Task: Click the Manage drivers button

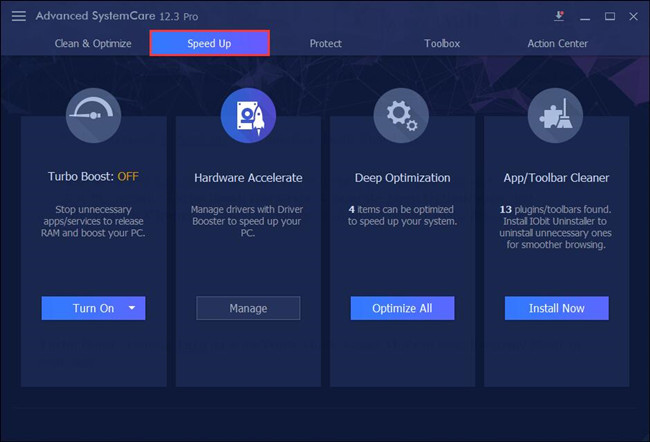Action: coord(248,308)
